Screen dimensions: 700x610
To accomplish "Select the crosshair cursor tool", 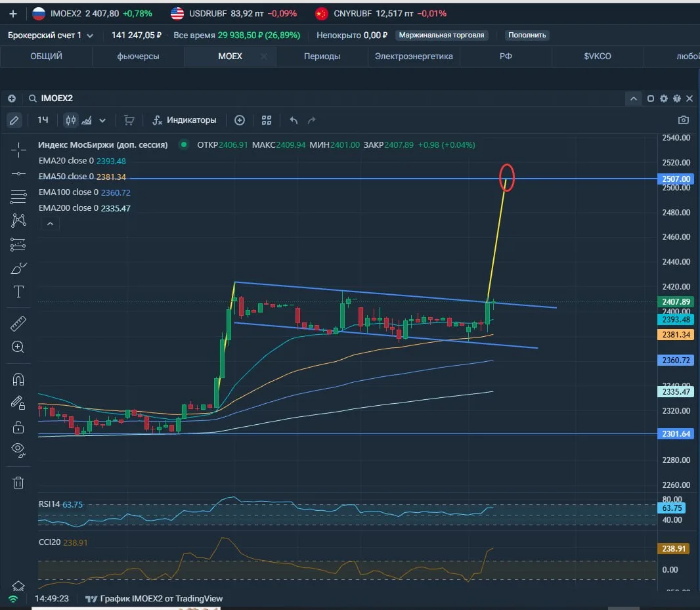I will pyautogui.click(x=18, y=150).
